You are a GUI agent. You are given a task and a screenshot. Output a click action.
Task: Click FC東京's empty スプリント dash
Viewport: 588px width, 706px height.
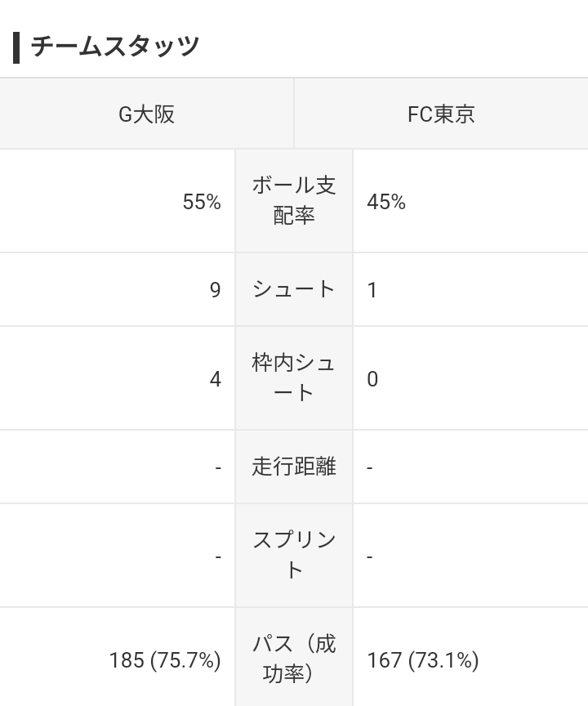pos(370,556)
